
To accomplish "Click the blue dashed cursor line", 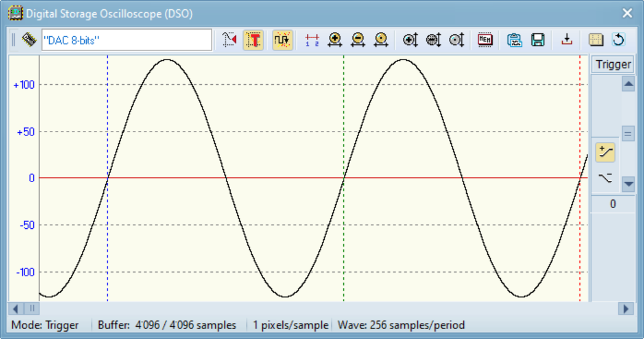I will click(108, 178).
